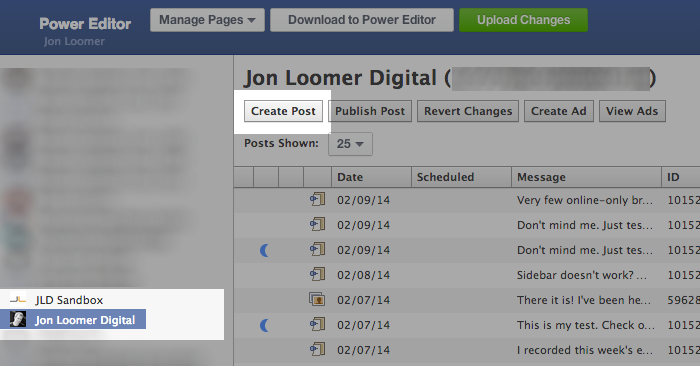Click the ID column header
Screen dimensions: 700x366
[x=681, y=177]
